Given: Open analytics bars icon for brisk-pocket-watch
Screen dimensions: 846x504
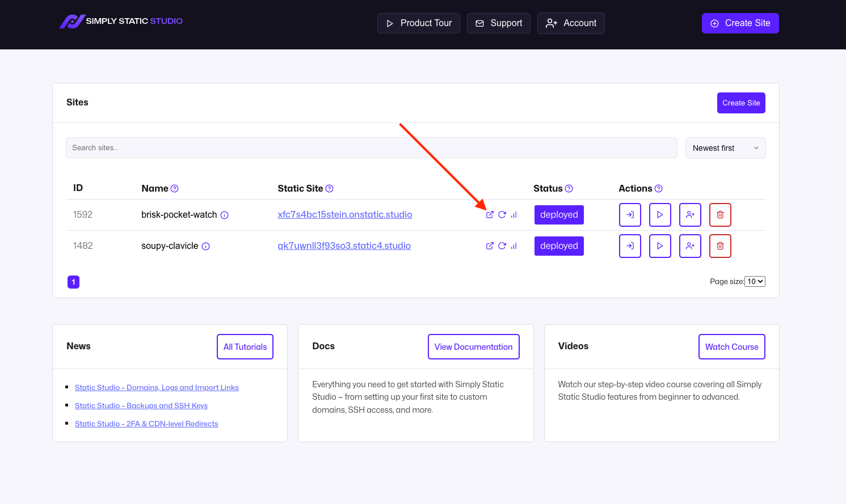Looking at the screenshot, I should coord(514,215).
